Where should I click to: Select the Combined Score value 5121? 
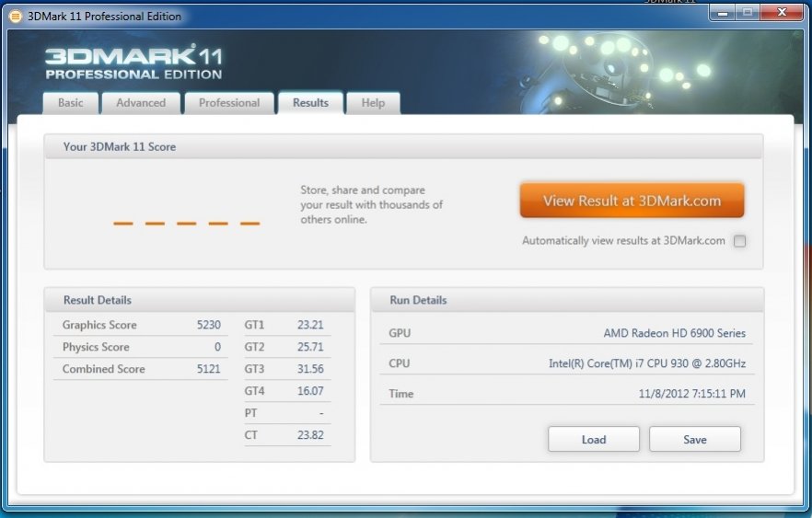[209, 369]
